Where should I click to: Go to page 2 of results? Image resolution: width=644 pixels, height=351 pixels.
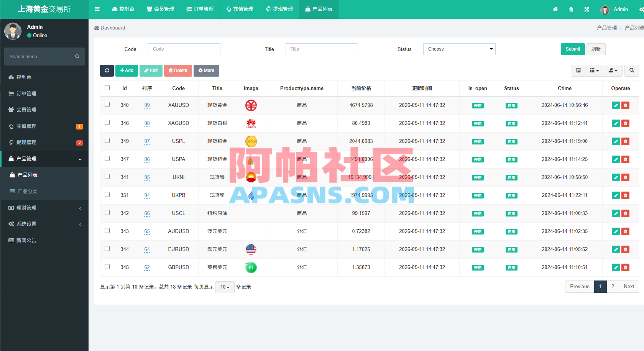(x=613, y=287)
